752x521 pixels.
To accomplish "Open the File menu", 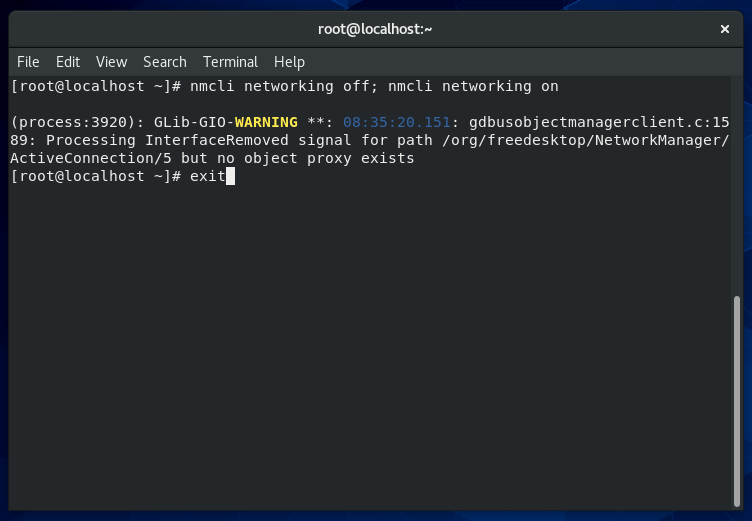I will 28,62.
